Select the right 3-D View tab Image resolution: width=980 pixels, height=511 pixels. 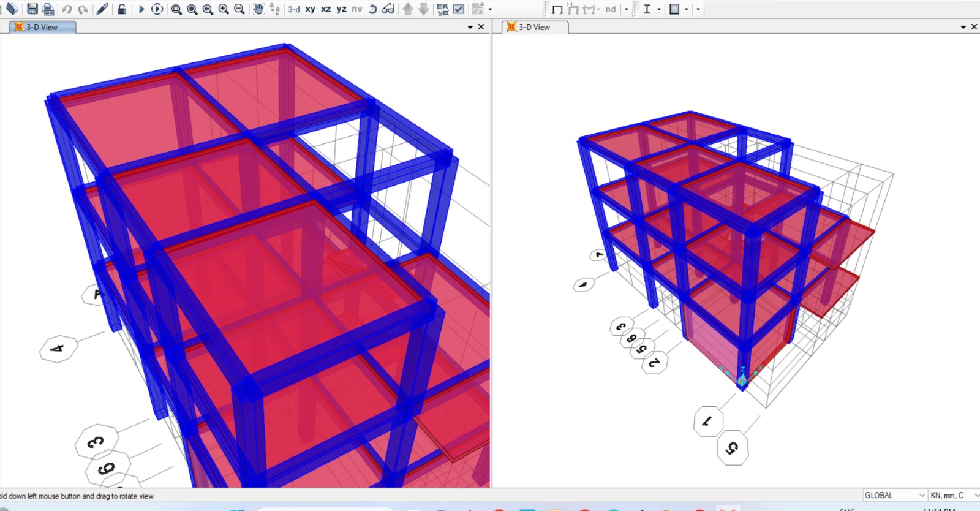[x=534, y=27]
